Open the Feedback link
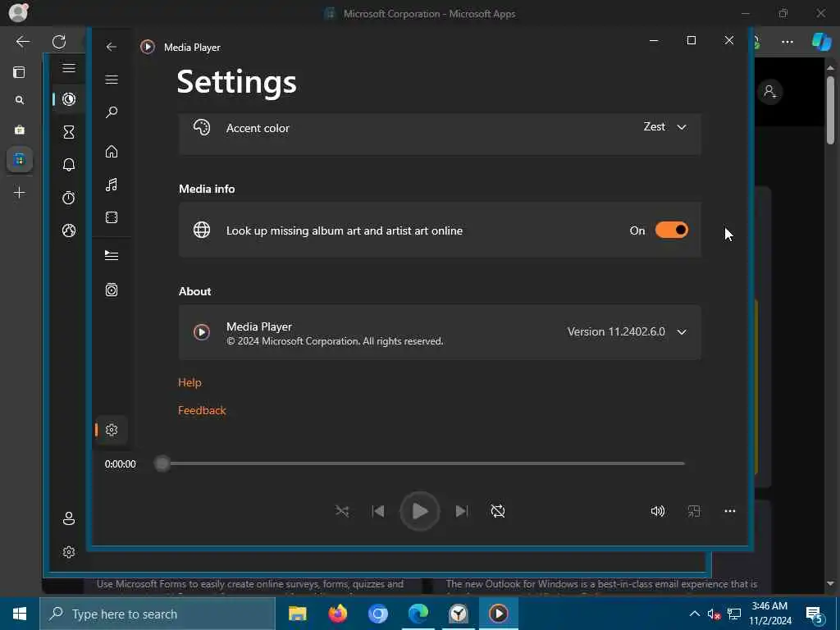 tap(202, 410)
